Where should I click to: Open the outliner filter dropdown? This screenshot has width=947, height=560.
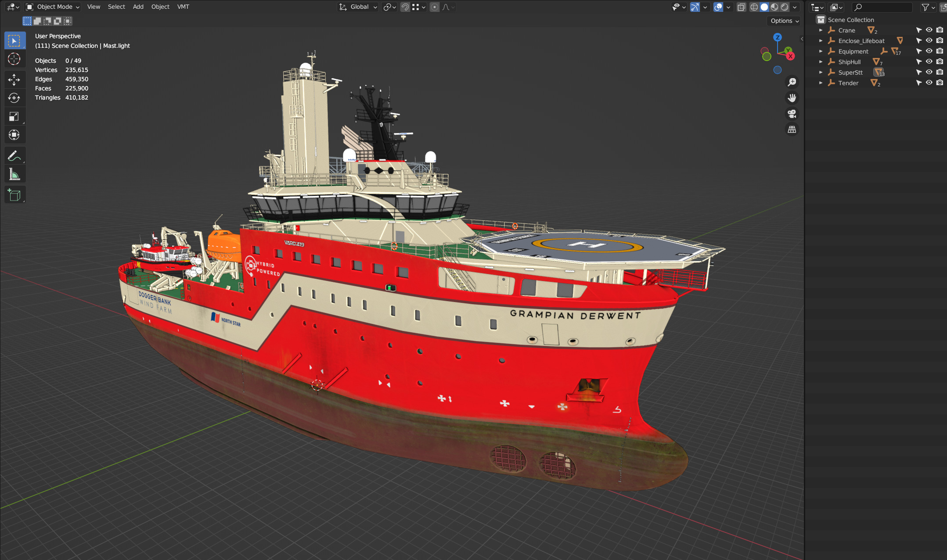click(x=928, y=7)
